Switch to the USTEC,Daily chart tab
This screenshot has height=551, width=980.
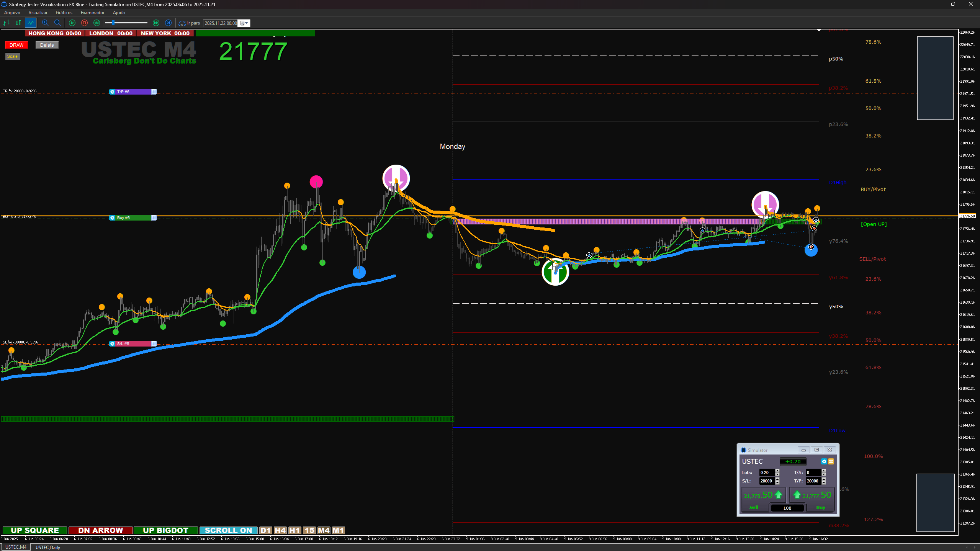(48, 547)
